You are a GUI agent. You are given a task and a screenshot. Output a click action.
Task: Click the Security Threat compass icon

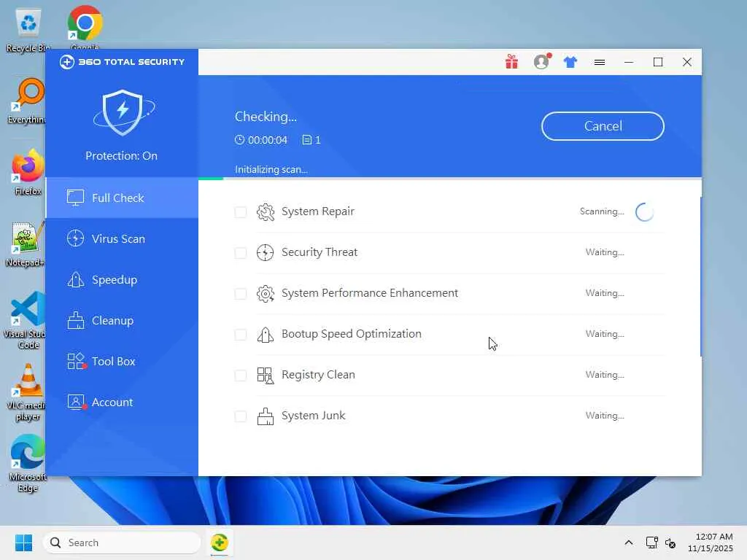click(x=265, y=252)
